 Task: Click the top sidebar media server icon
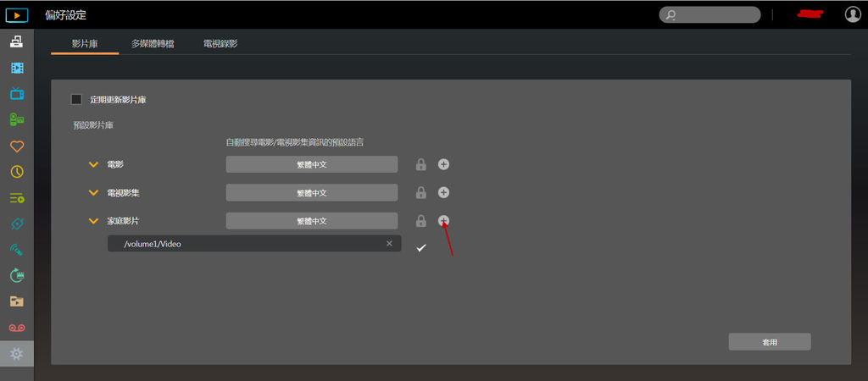click(17, 41)
